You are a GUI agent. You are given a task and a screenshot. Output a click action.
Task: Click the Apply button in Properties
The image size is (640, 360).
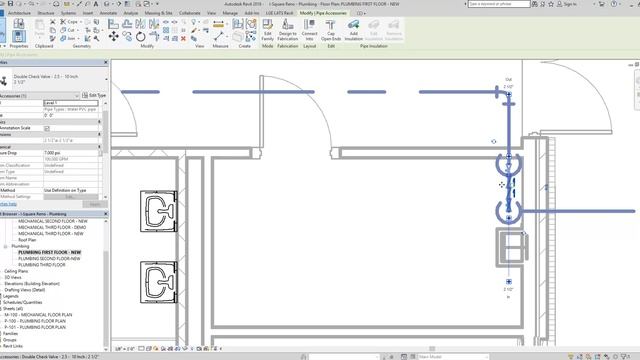coord(95,204)
